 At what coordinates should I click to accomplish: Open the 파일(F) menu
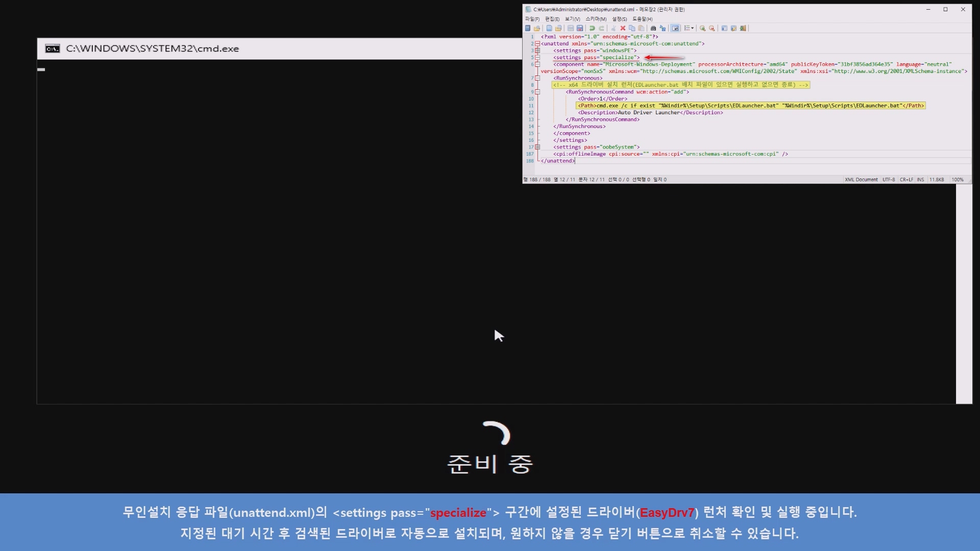[x=532, y=19]
